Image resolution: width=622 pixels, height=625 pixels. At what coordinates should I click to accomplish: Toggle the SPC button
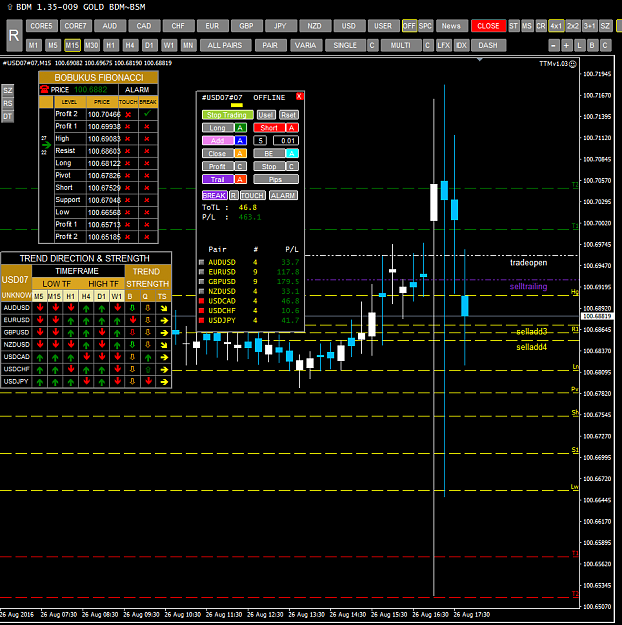[x=425, y=26]
